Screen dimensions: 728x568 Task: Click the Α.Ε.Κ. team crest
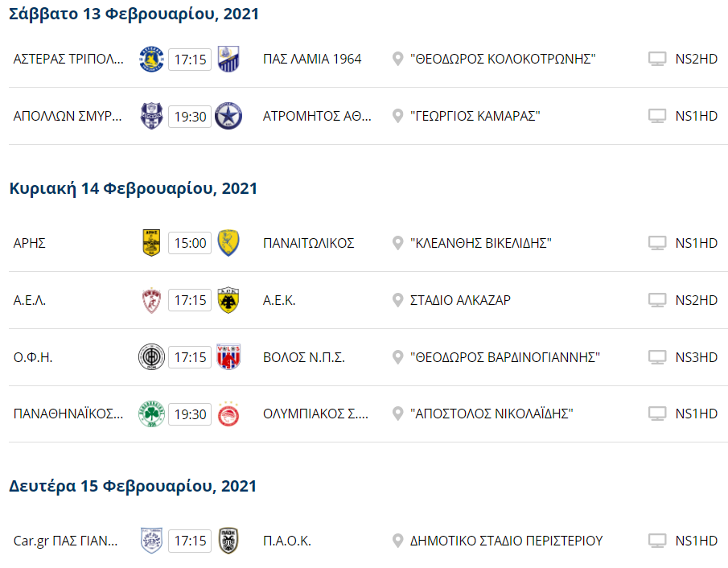click(x=228, y=300)
